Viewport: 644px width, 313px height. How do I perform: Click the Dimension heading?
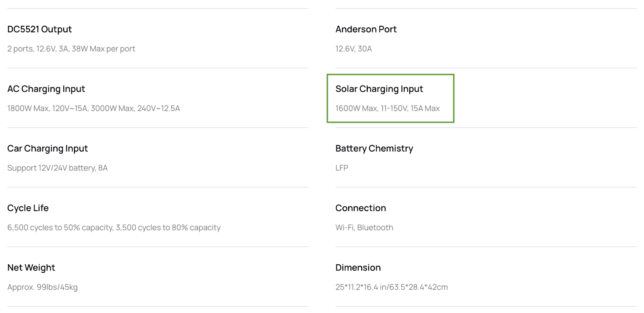pos(358,268)
